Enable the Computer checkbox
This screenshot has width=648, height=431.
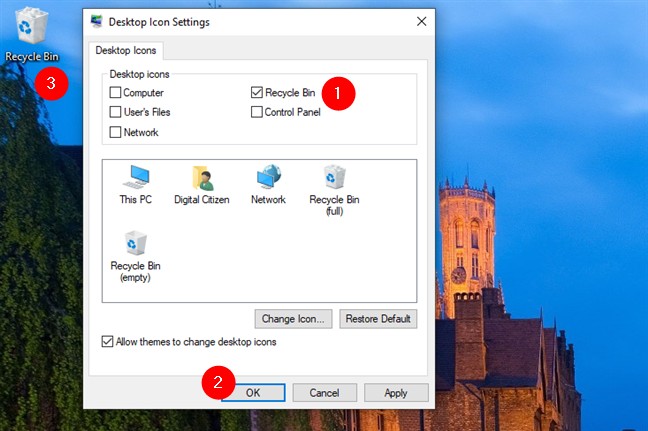click(116, 93)
